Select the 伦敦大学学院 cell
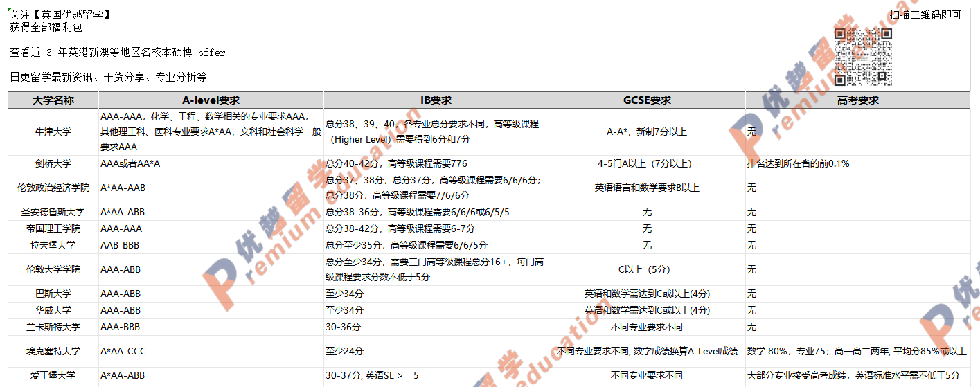 tap(53, 269)
